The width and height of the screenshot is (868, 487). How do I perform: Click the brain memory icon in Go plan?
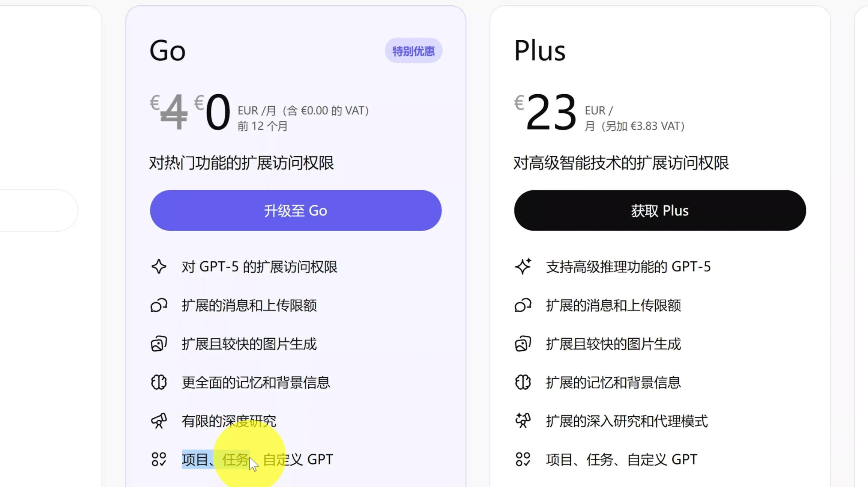click(159, 382)
